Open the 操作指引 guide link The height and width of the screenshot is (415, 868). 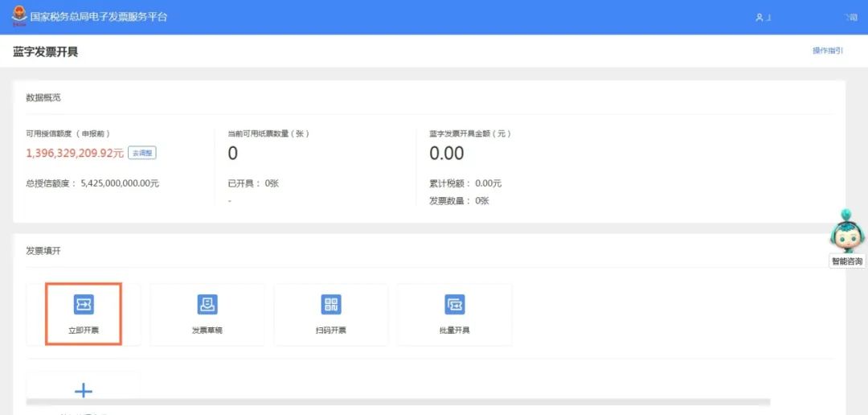[828, 51]
